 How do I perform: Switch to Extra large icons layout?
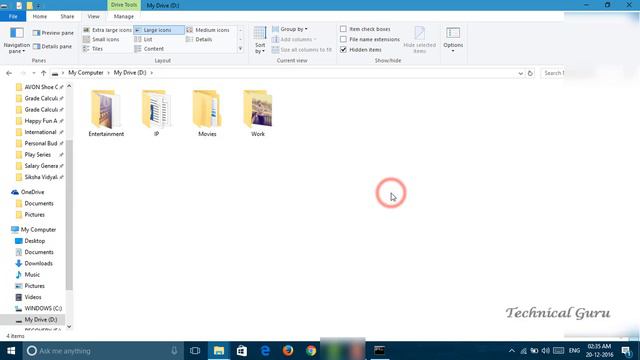pyautogui.click(x=107, y=30)
